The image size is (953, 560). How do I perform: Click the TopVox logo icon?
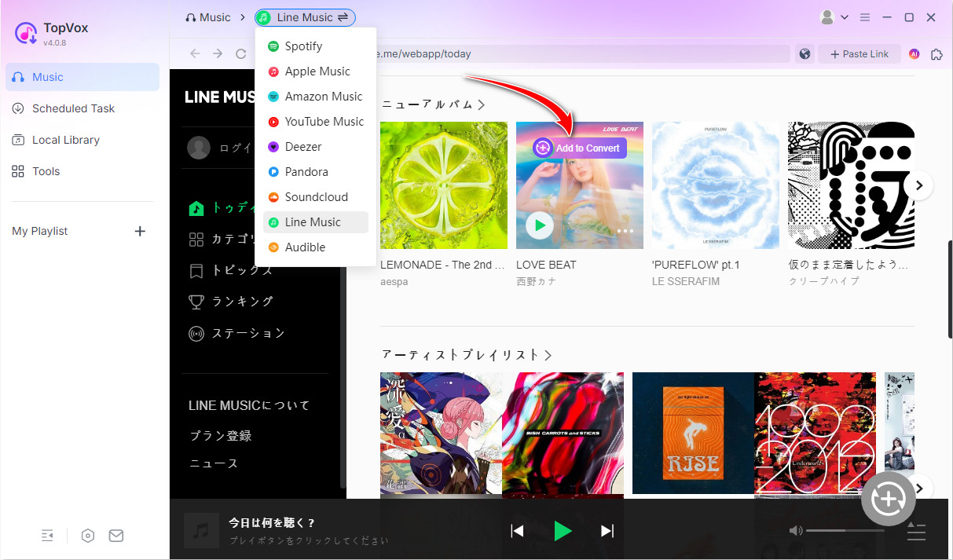pos(26,33)
